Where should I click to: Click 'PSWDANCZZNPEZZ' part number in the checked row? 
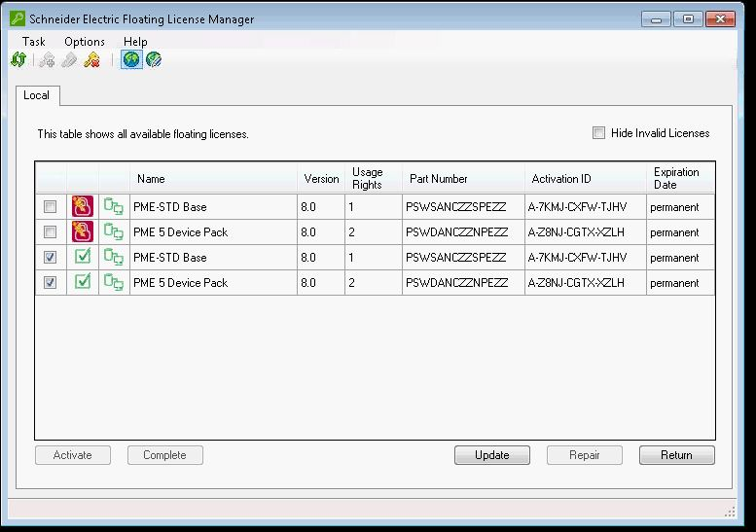pyautogui.click(x=457, y=282)
